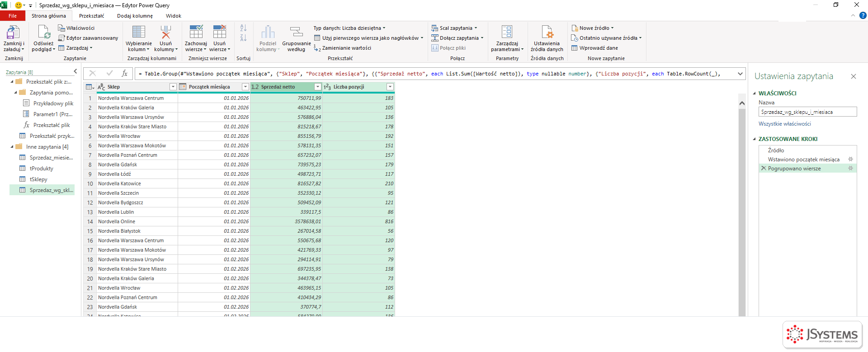Screen dimensions: 868x352
Task: Switch to the Przekształć tab
Action: click(91, 16)
